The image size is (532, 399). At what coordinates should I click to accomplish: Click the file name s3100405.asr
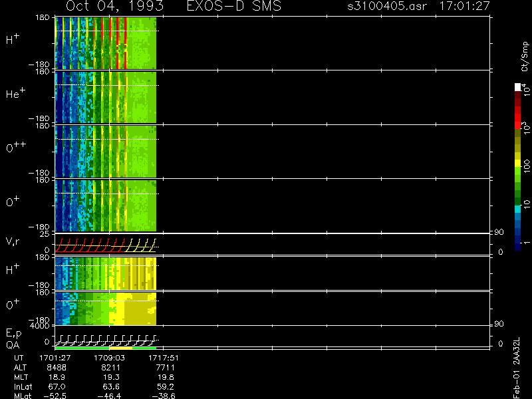click(x=387, y=6)
